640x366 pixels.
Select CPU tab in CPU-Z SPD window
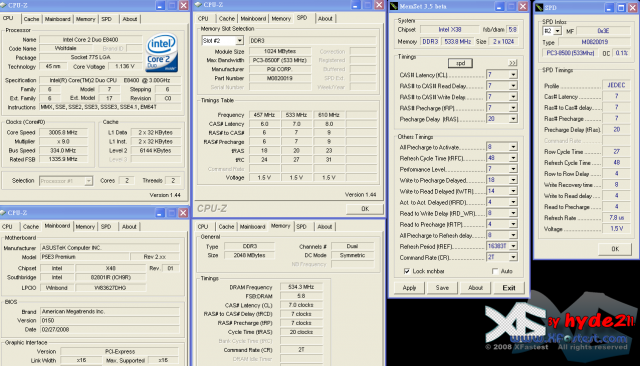coord(203,18)
